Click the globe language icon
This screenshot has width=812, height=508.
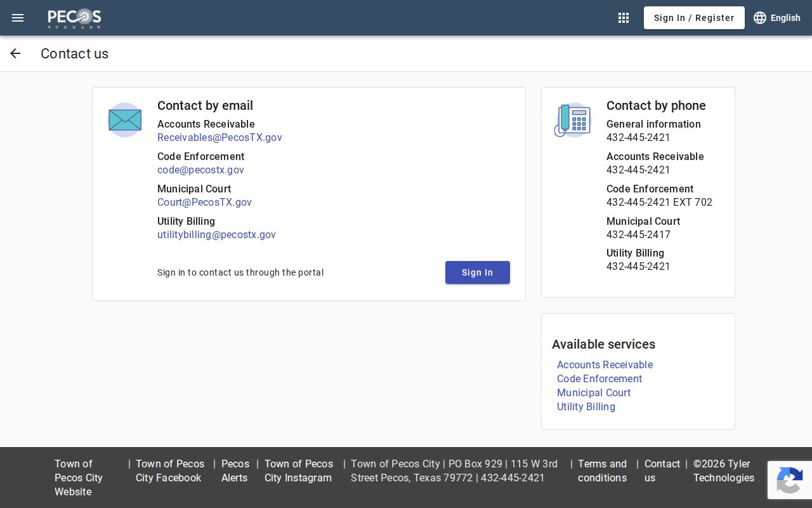point(760,18)
